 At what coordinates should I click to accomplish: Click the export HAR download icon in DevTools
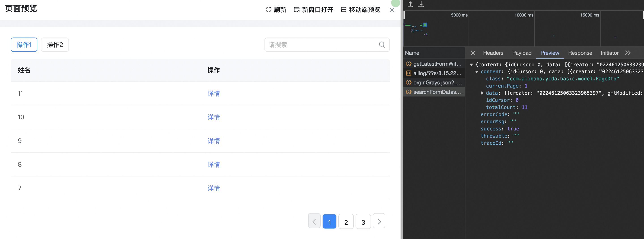[421, 4]
